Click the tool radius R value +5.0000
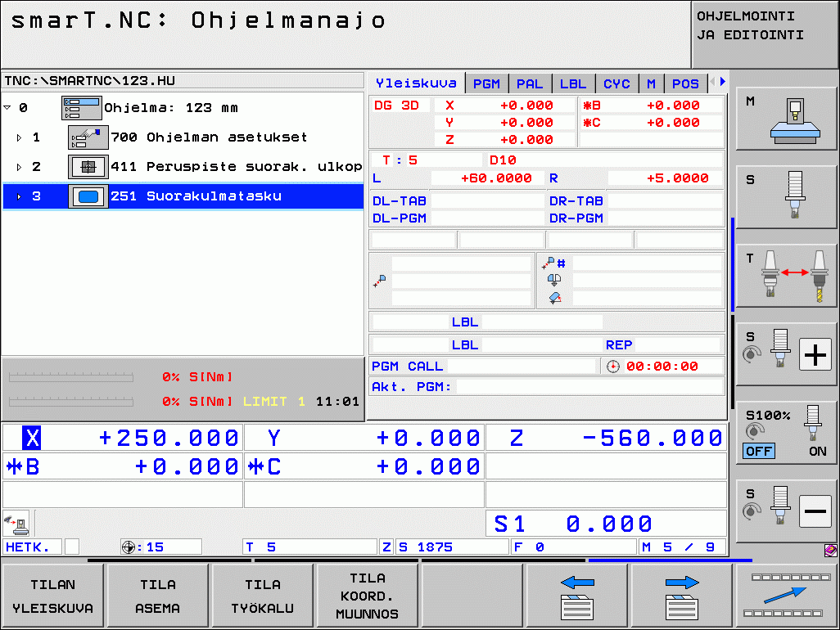840x630 pixels. click(x=677, y=178)
